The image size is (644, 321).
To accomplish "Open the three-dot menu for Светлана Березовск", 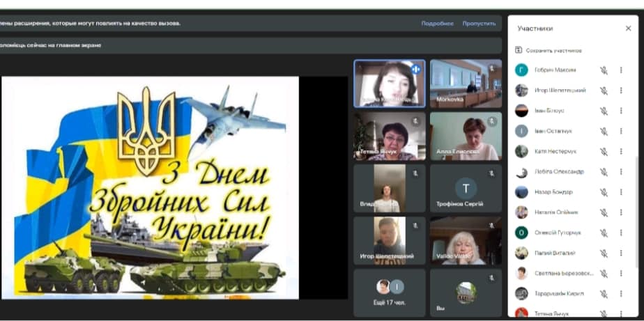I will [621, 274].
